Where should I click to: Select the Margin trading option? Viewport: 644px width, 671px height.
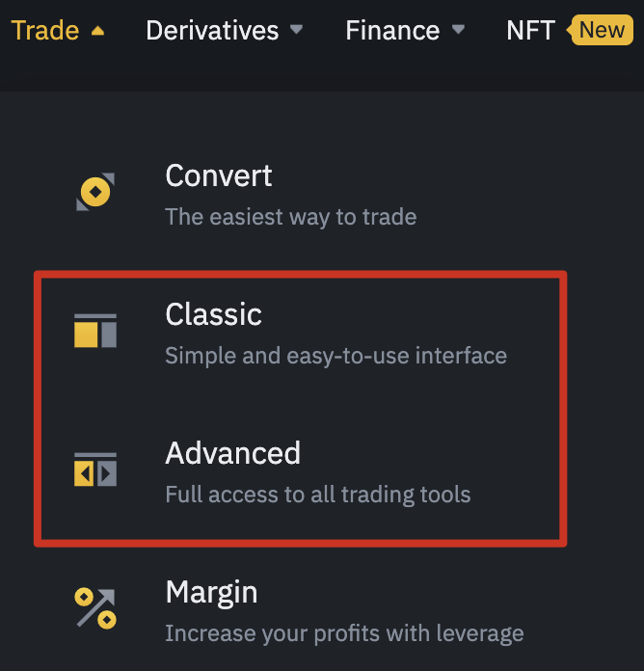tap(211, 592)
